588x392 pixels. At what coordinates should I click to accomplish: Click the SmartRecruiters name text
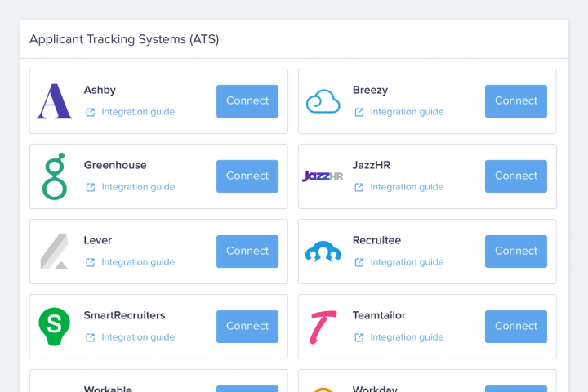tap(124, 315)
